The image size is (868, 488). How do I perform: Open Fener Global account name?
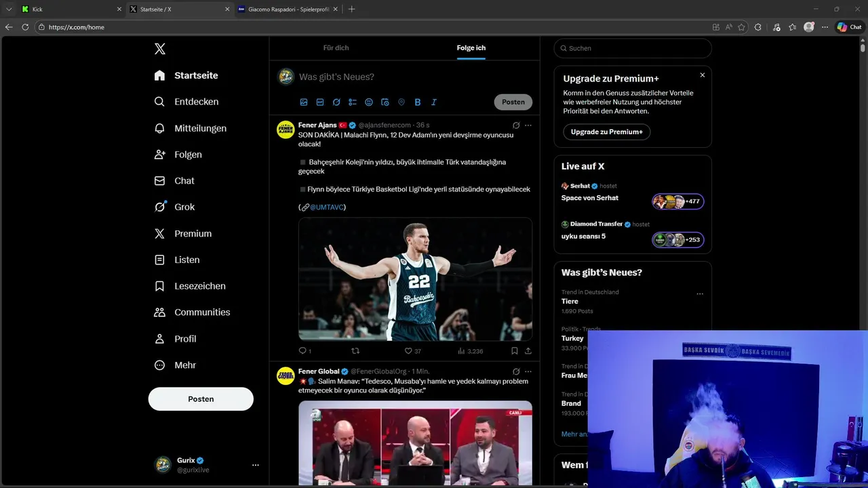tap(319, 371)
